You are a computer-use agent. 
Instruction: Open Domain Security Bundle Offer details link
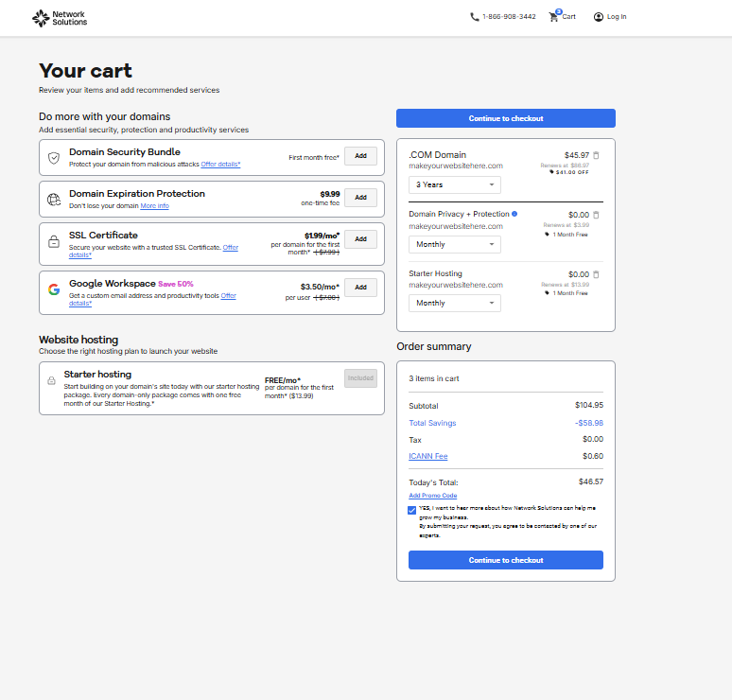coord(220,165)
